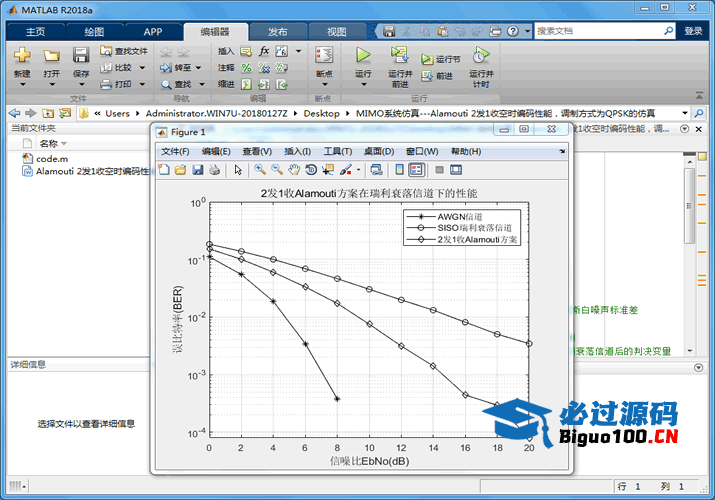Screen dimensions: 715x500
Task: Open brush color dropdown in Figure 1
Action: pyautogui.click(x=358, y=170)
